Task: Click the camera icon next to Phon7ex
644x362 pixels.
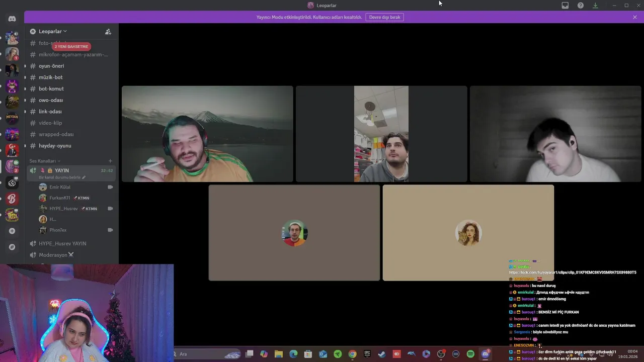Action: [x=110, y=230]
